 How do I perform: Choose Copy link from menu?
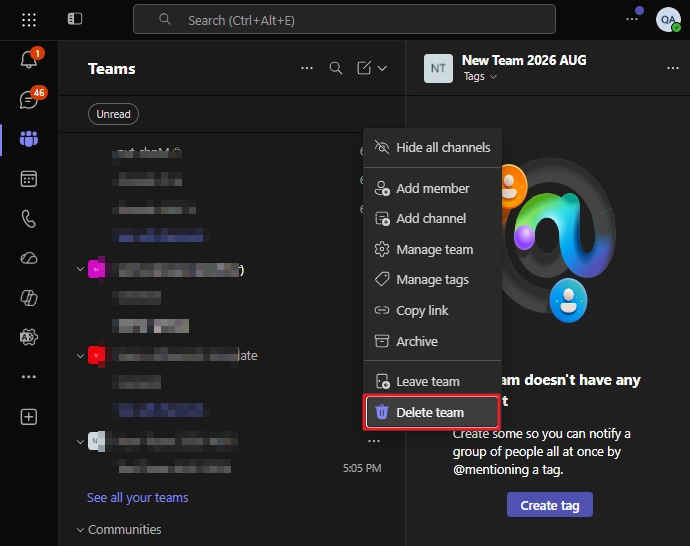point(432,311)
